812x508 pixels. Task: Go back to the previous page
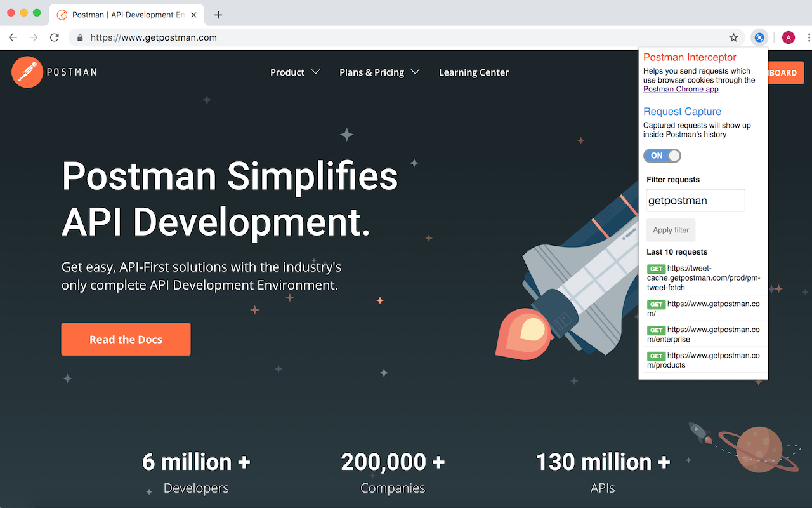click(13, 37)
